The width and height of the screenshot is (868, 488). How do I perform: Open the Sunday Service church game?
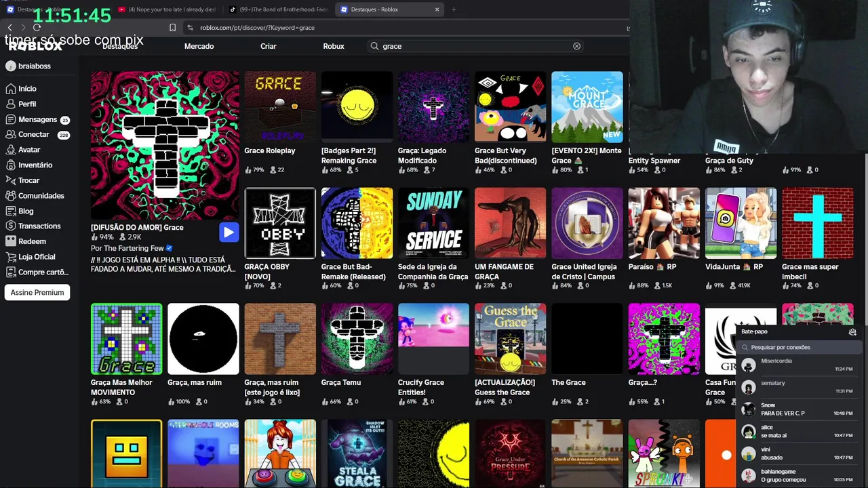(x=433, y=223)
